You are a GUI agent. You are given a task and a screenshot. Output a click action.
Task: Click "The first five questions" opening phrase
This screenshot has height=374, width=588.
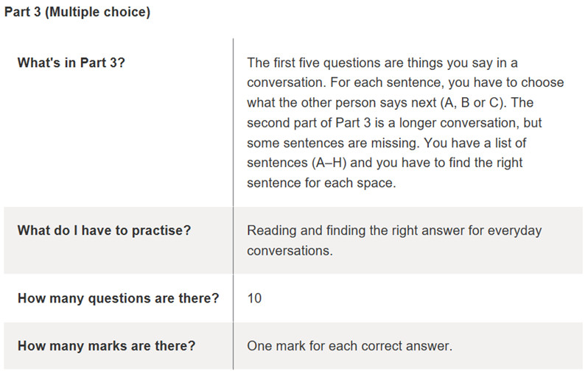pos(315,63)
